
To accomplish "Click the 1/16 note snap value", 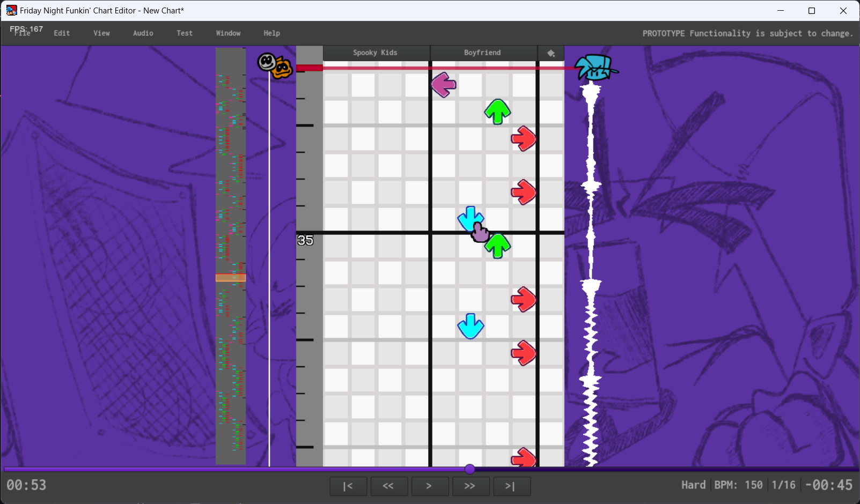I will 784,485.
